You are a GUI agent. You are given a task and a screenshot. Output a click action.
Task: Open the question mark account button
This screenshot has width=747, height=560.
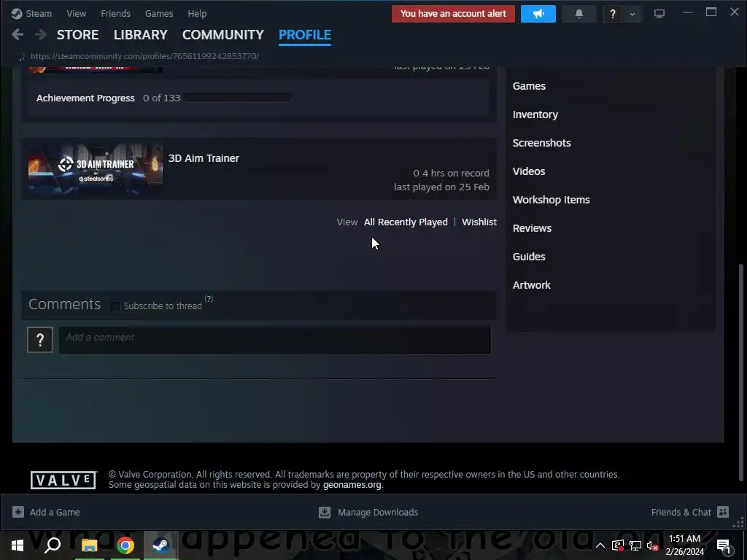(x=613, y=15)
